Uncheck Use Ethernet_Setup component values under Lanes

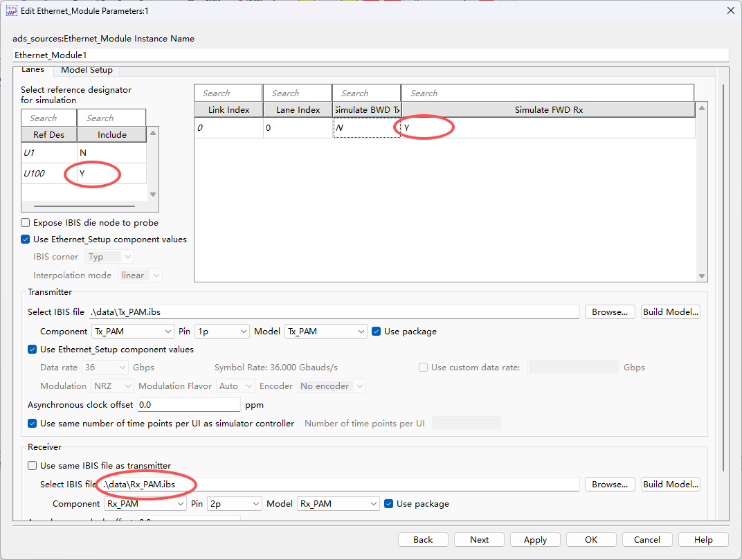[26, 239]
